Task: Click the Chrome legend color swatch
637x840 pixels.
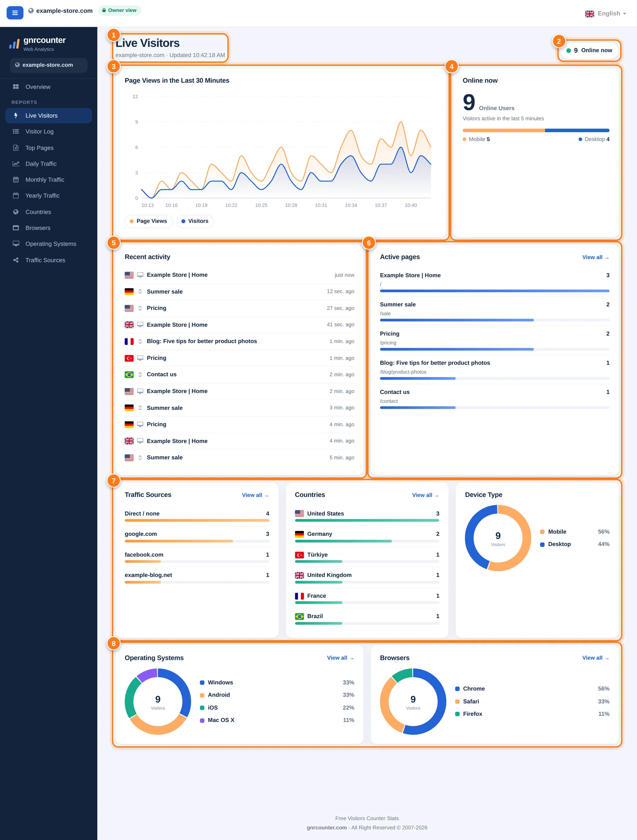Action: click(x=457, y=689)
